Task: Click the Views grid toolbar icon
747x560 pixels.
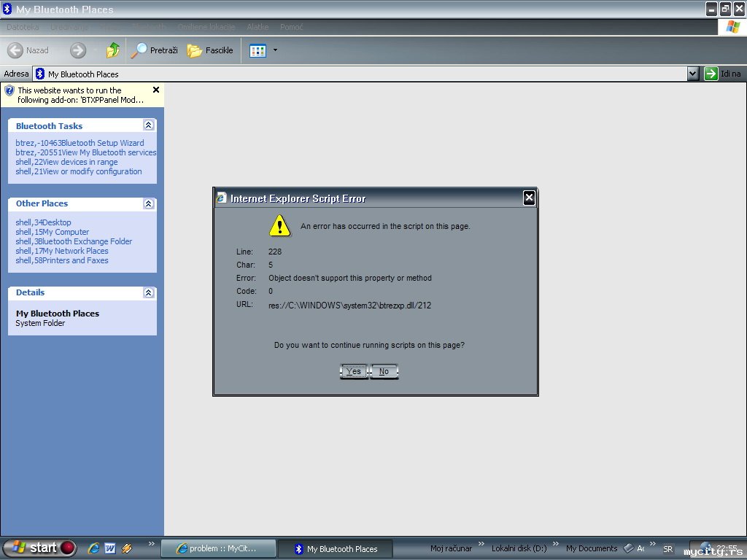Action: click(x=258, y=50)
